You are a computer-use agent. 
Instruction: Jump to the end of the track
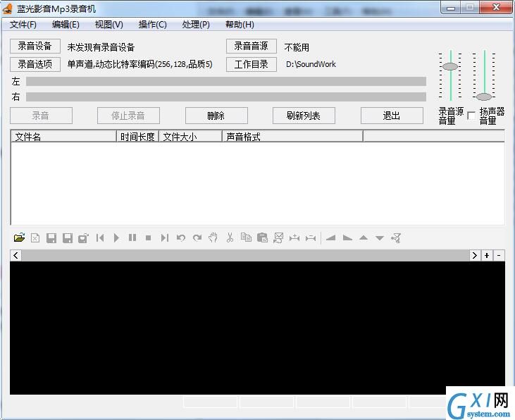165,237
